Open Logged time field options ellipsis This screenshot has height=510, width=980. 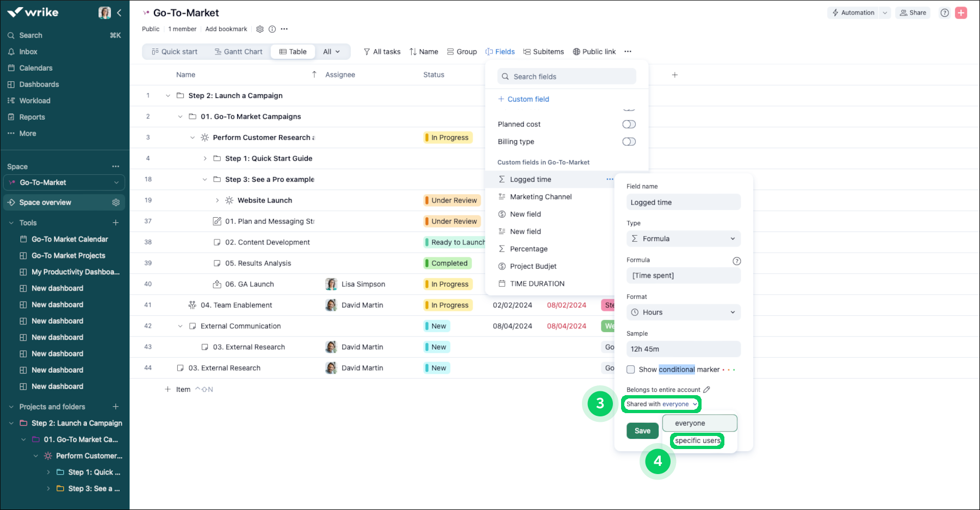609,180
